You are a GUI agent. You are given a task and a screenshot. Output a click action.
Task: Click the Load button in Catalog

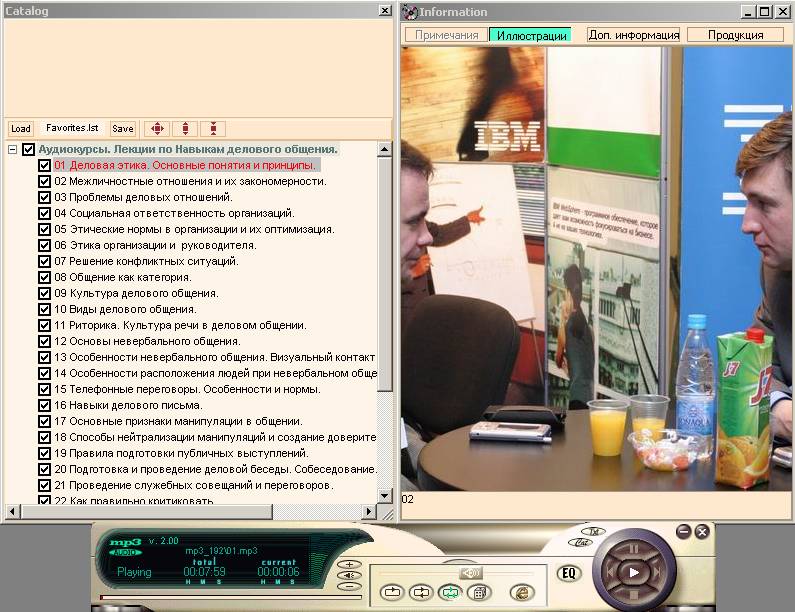coord(21,129)
